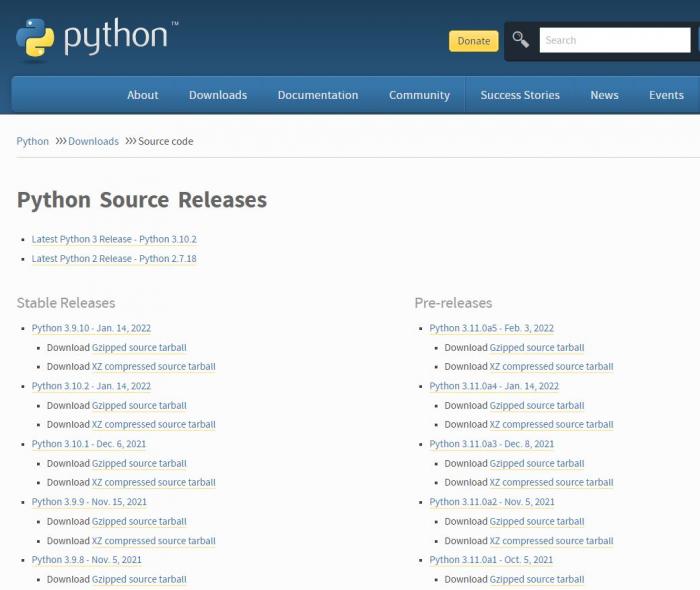Download XZ compressed tarball for Python 3.10.2

154,424
